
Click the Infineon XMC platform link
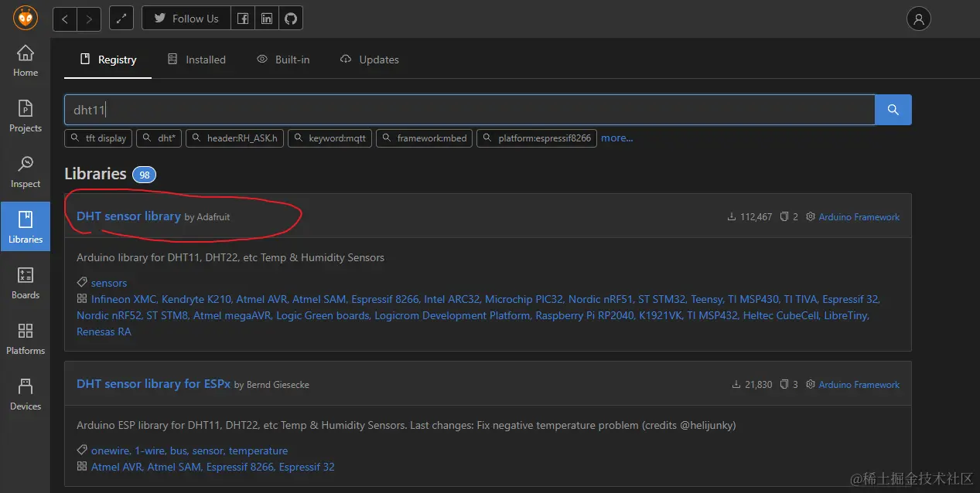pyautogui.click(x=124, y=299)
